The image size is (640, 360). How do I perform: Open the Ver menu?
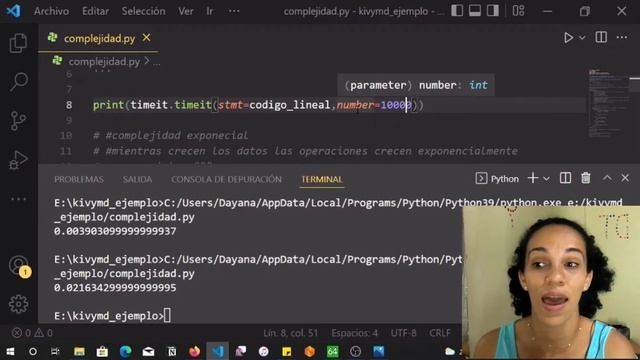tap(186, 11)
